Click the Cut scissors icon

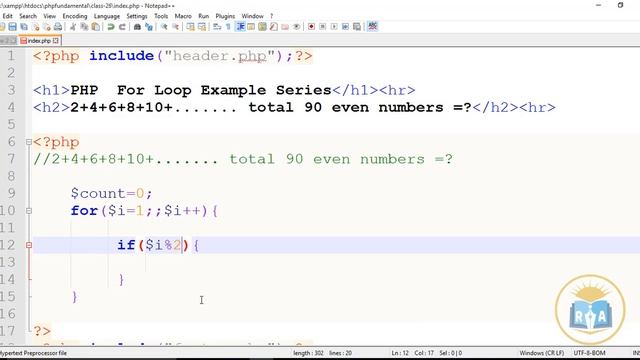click(73, 27)
